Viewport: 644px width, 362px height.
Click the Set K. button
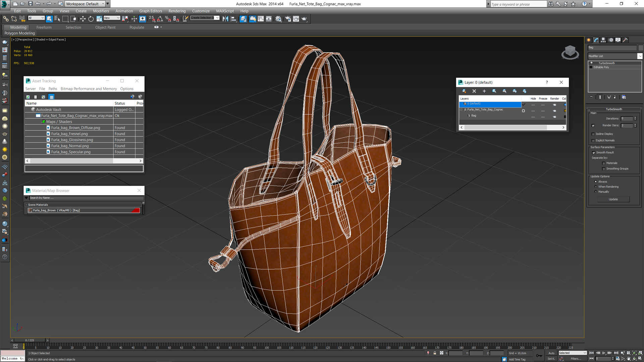(x=551, y=359)
